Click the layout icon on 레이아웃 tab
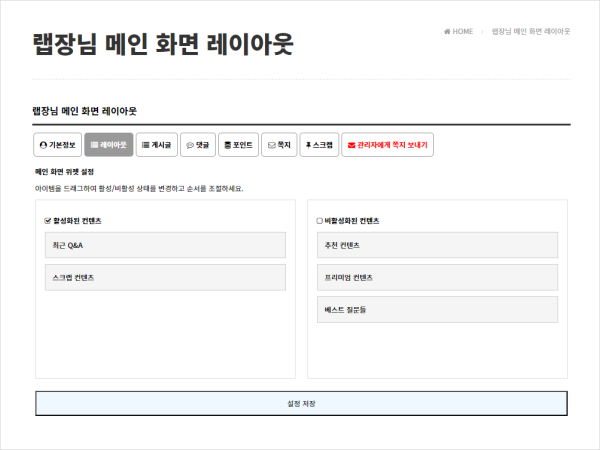 [x=94, y=145]
